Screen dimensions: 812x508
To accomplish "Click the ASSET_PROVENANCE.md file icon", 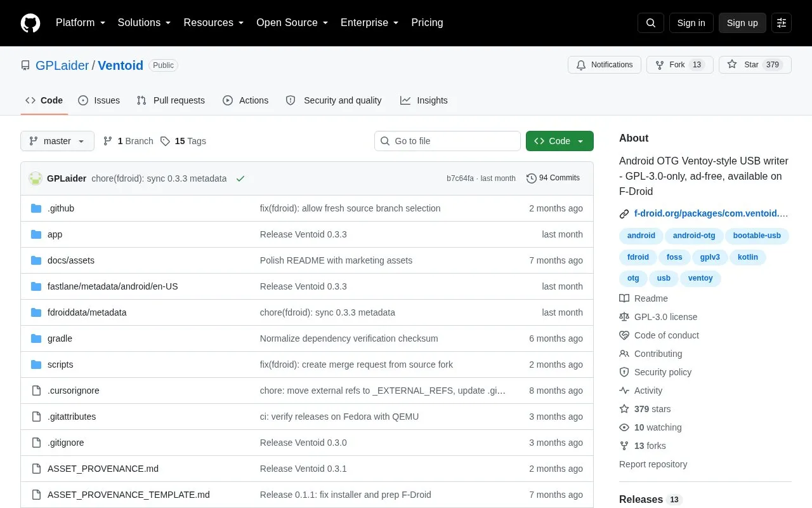I will click(36, 469).
